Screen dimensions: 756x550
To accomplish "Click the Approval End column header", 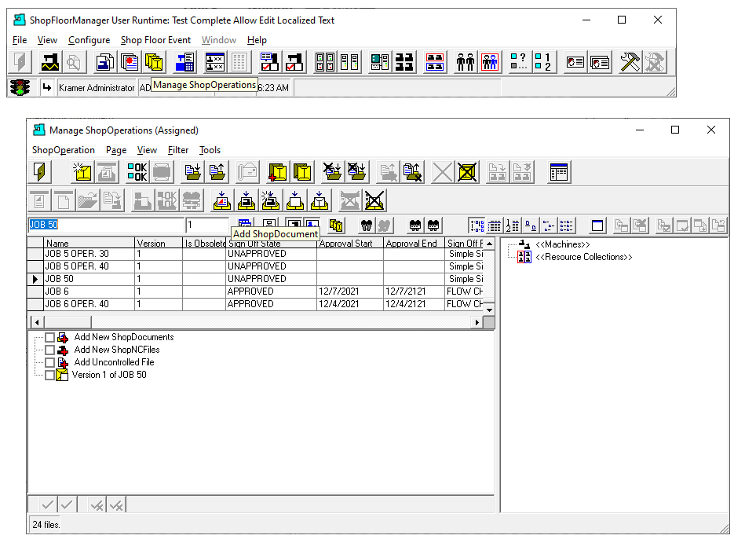I will pyautogui.click(x=415, y=243).
